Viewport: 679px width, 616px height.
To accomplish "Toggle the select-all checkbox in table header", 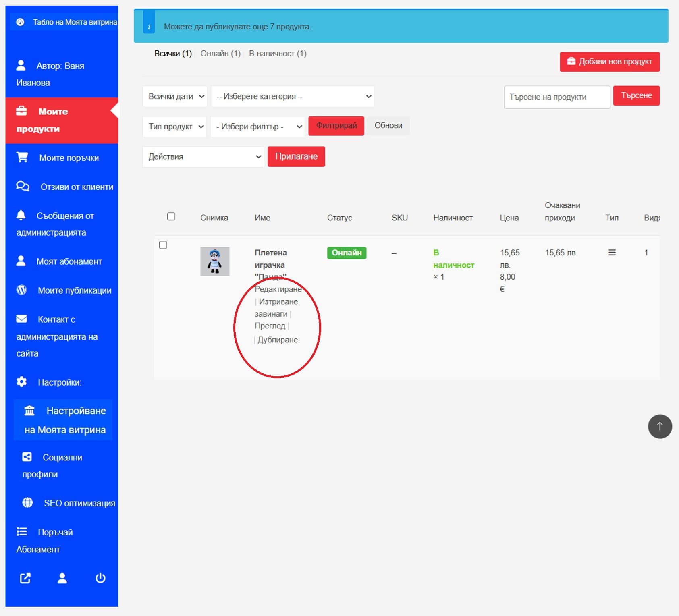I will point(171,216).
